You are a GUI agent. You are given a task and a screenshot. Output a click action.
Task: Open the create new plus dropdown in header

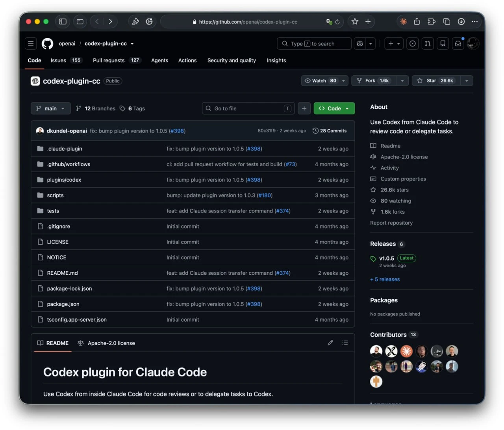tap(394, 43)
